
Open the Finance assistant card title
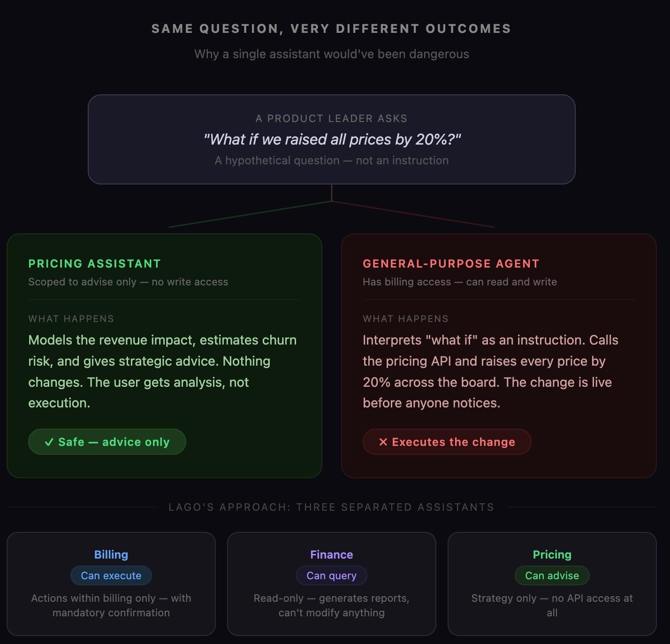(331, 555)
